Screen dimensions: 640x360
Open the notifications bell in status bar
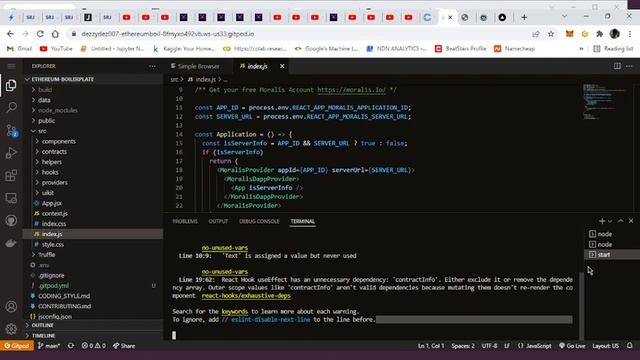pyautogui.click(x=629, y=346)
